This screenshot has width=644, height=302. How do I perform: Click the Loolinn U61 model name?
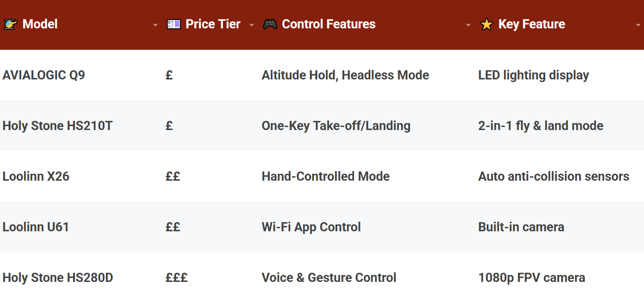(36, 227)
